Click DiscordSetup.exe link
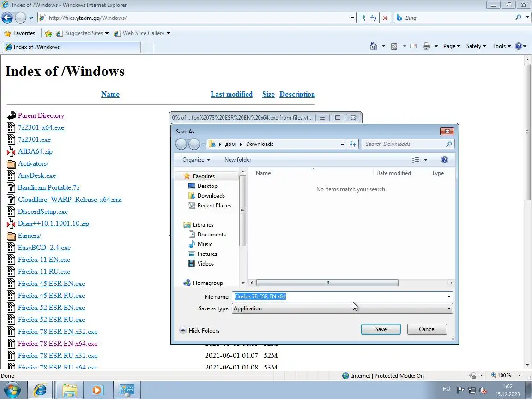 pos(43,212)
